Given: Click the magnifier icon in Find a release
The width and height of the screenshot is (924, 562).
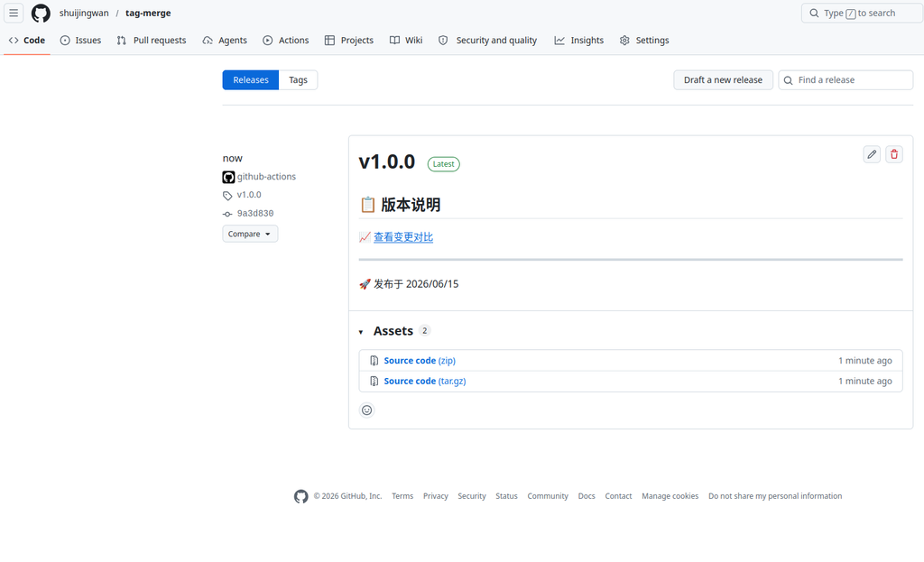Looking at the screenshot, I should tap(788, 80).
